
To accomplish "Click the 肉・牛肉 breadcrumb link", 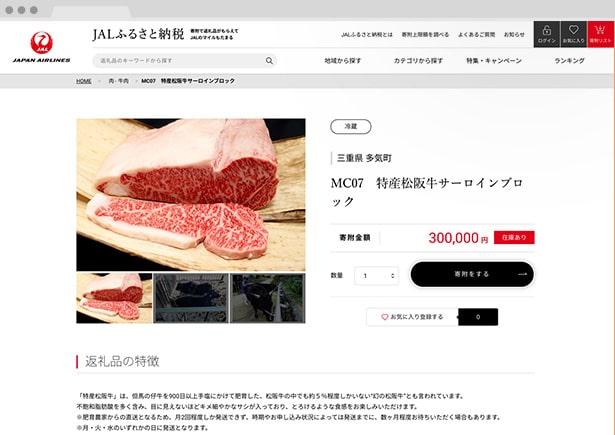I will click(x=118, y=81).
